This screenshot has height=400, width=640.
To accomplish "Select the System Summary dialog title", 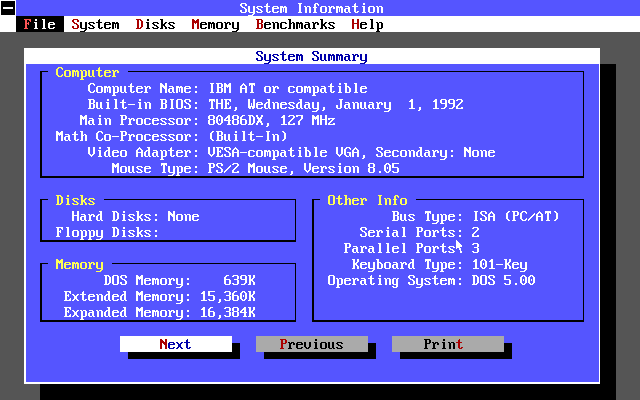I will 311,56.
